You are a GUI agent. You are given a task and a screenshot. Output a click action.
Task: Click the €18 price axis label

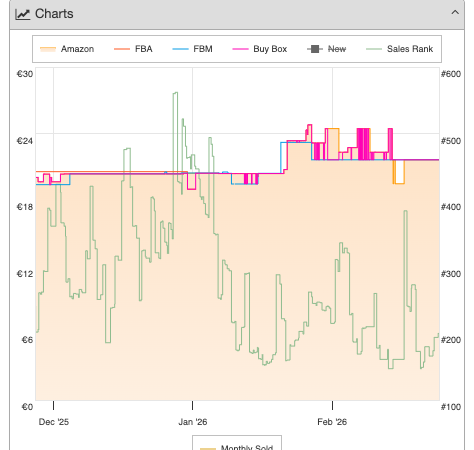click(25, 207)
